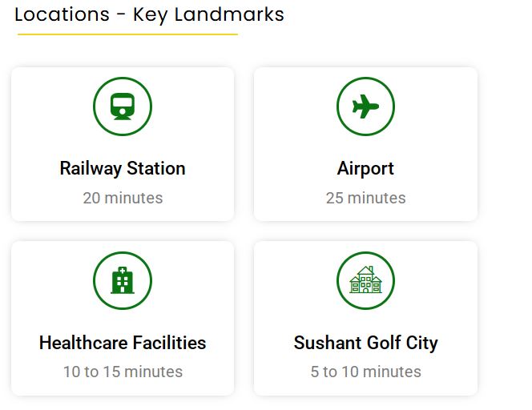532x410 pixels.
Task: Select the Railway Station heading
Action: click(123, 168)
